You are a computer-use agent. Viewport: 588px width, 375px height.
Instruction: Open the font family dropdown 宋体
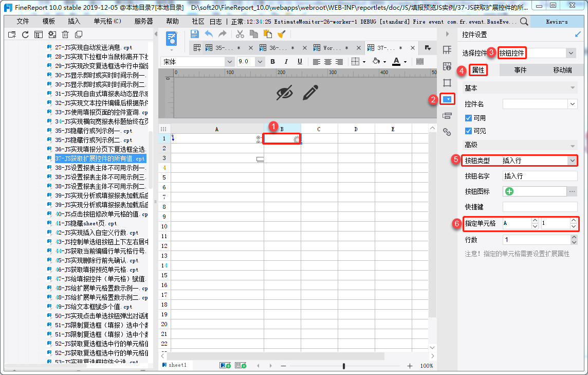point(230,62)
